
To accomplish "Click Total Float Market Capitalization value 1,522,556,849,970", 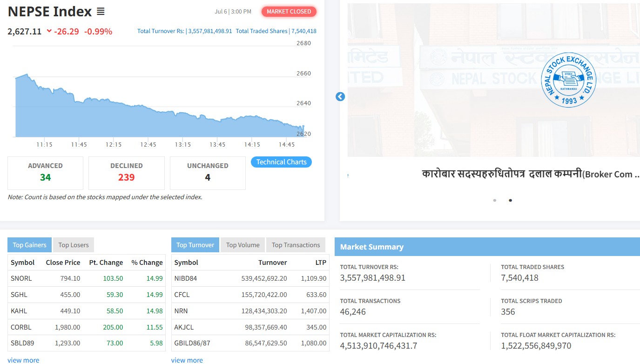I will 536,345.
